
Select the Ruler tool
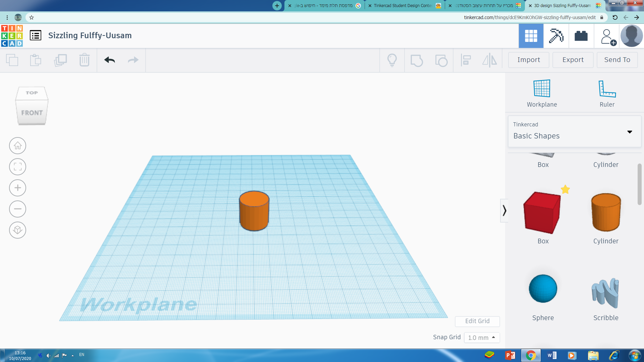[x=607, y=94]
